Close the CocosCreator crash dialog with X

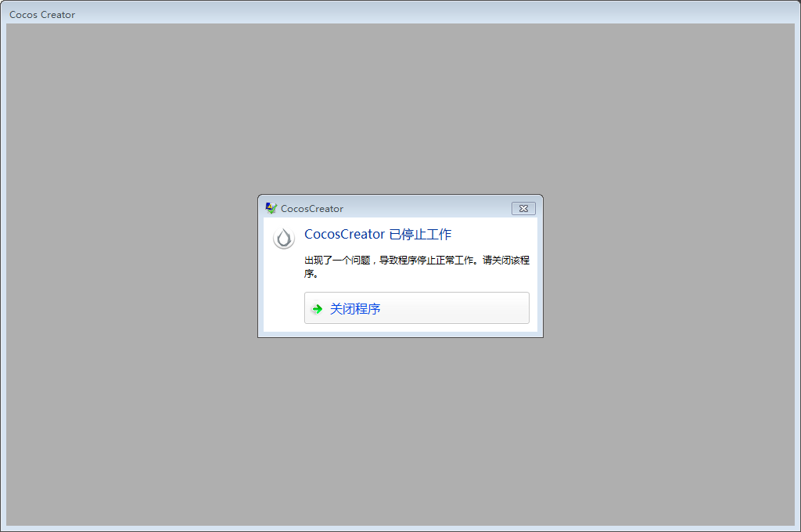tap(523, 209)
